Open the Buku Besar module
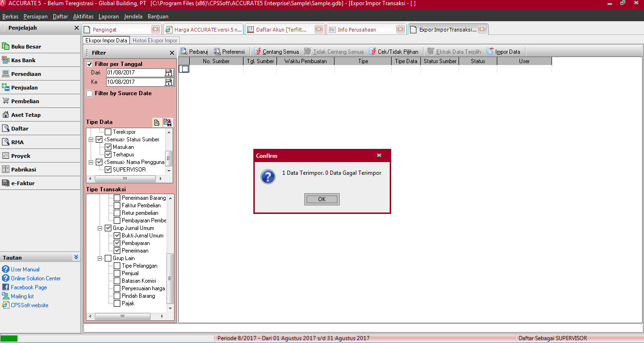The image size is (644, 343). click(26, 47)
